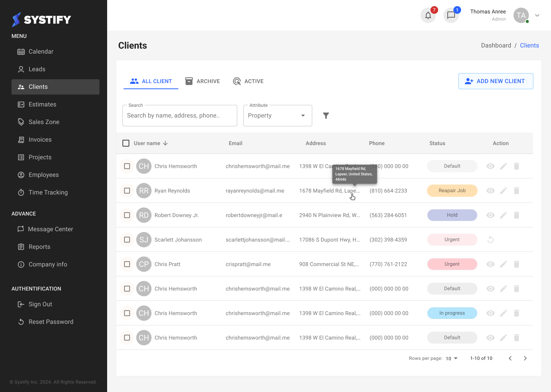
Task: Open the Property attribute dropdown
Action: 277,115
